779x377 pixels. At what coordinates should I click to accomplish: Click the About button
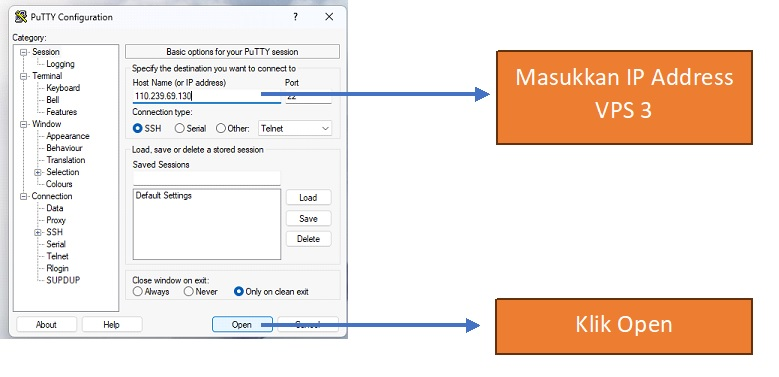point(46,324)
